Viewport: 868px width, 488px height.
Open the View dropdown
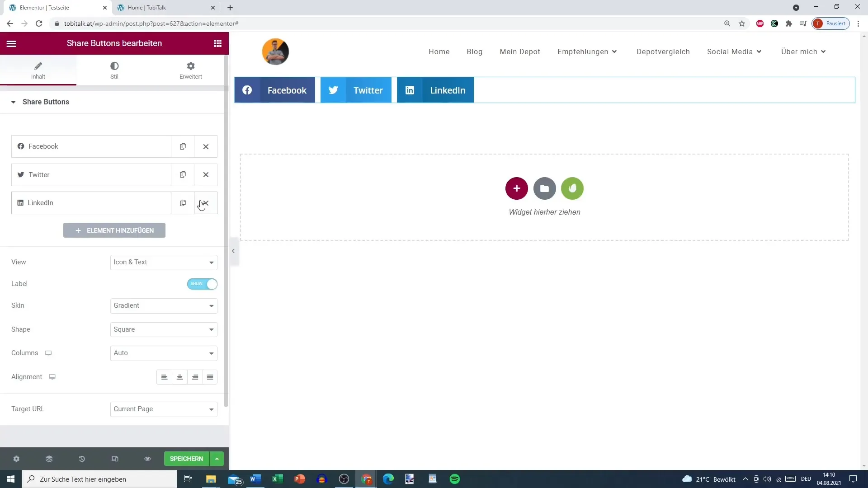[164, 263]
